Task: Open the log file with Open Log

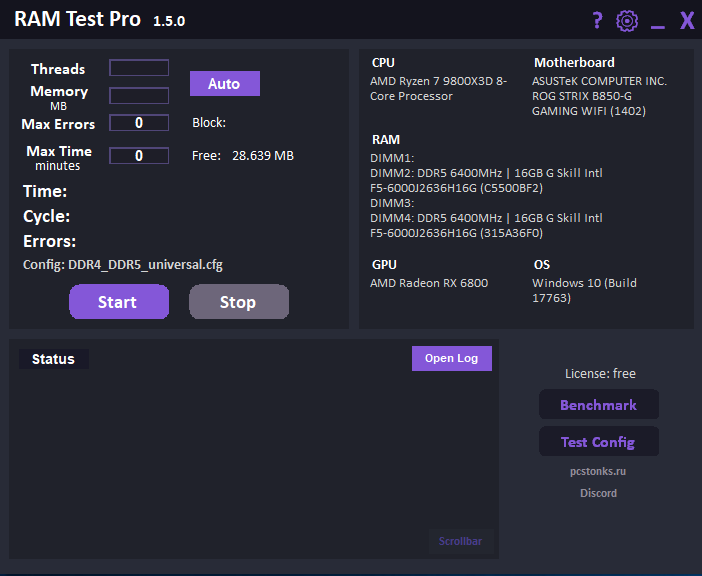Action: click(x=452, y=358)
